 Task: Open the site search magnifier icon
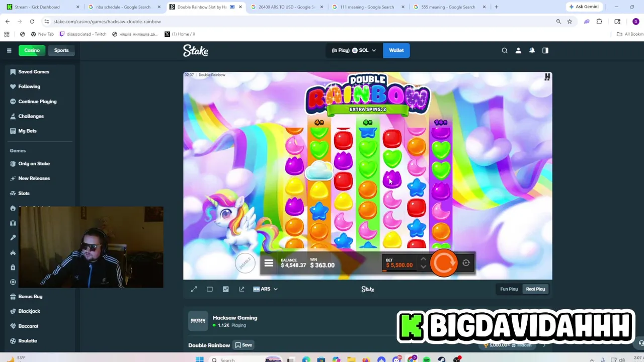(x=505, y=50)
